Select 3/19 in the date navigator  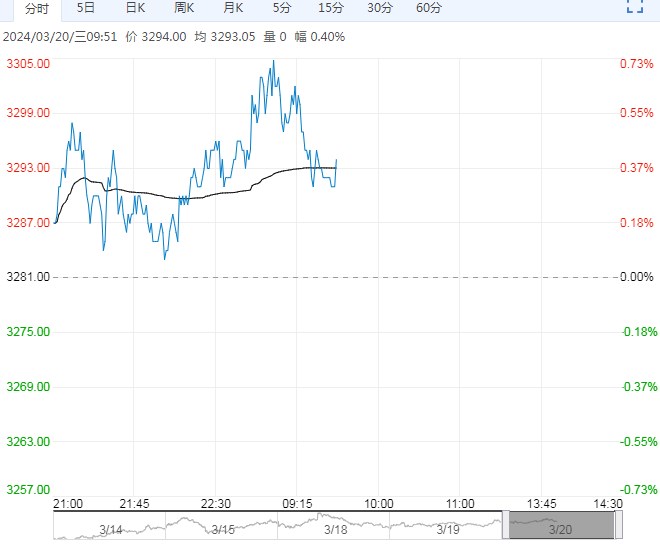pos(446,528)
